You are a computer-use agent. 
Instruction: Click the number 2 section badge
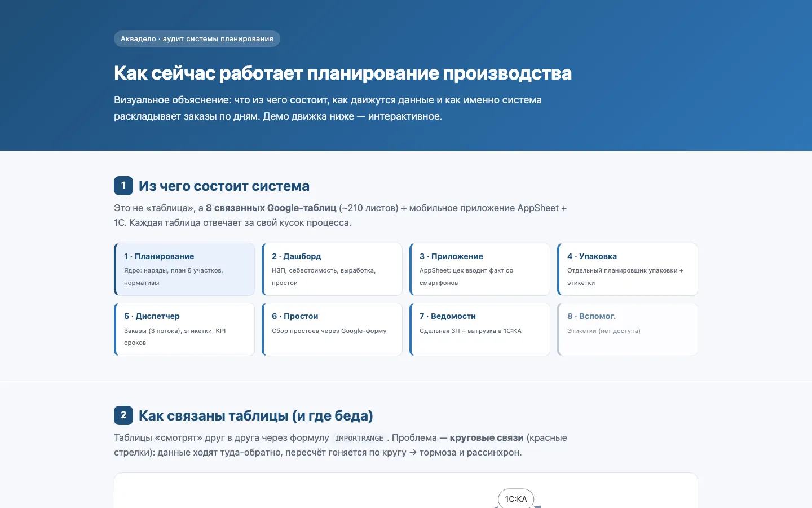[123, 415]
